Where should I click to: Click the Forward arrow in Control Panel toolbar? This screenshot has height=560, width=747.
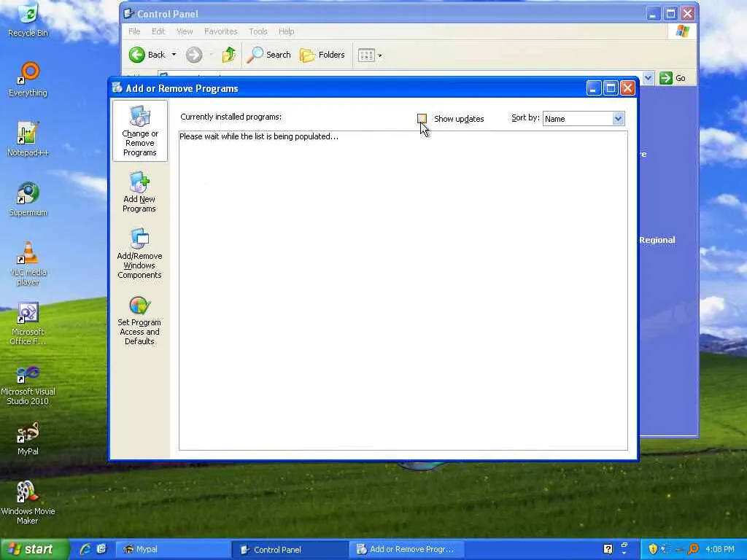[194, 55]
